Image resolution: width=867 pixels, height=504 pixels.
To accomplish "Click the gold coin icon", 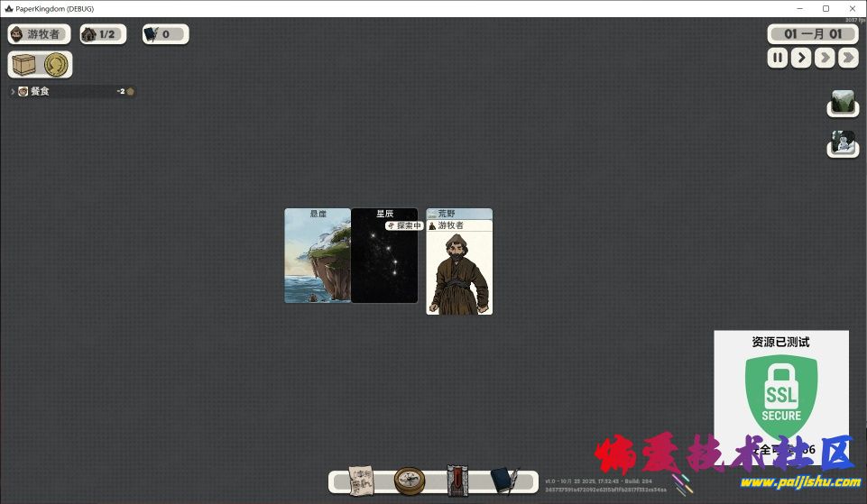I will [x=56, y=65].
